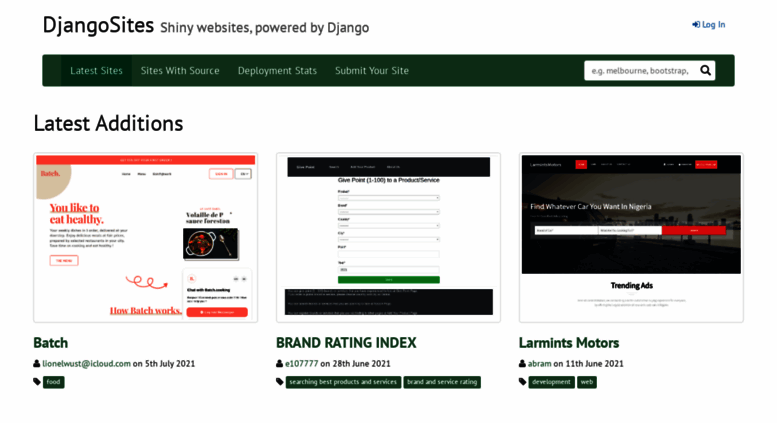Open the Batch site thumbnail
Viewport: 777px width, 423px height.
pyautogui.click(x=146, y=238)
